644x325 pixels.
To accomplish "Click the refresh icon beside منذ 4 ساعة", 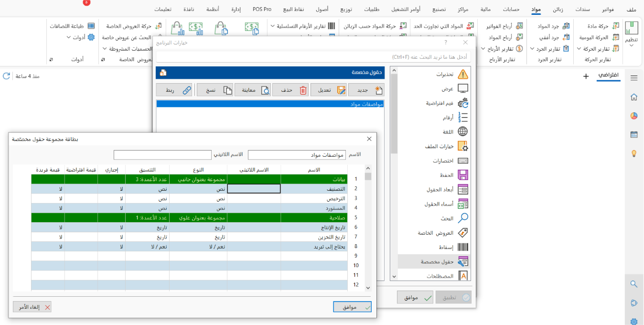I will point(6,76).
